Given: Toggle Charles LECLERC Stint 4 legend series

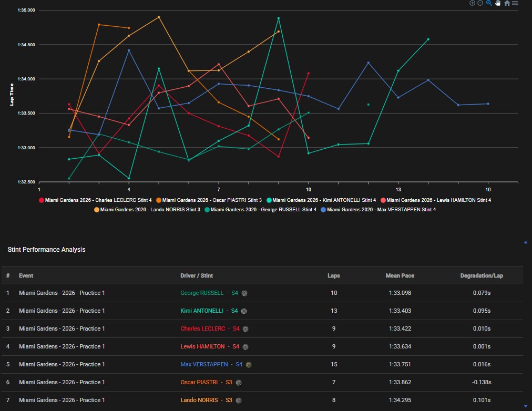Looking at the screenshot, I should (95, 200).
